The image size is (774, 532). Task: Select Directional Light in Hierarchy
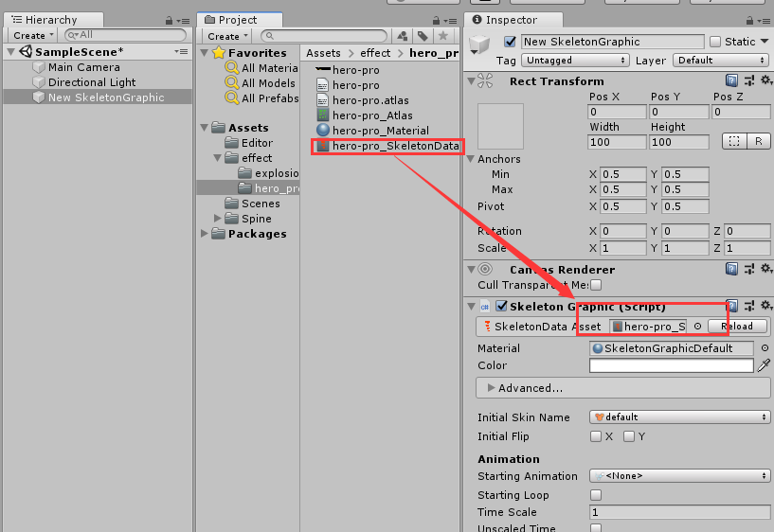92,82
